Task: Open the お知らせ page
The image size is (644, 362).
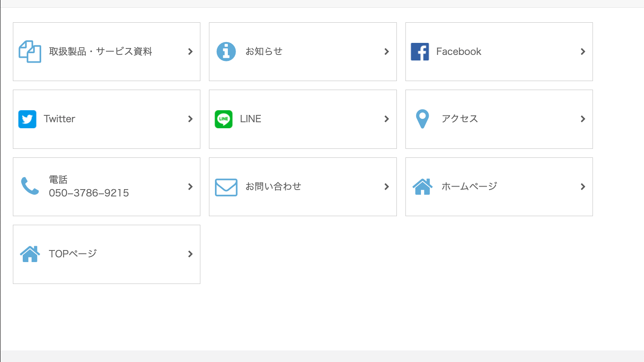Action: pyautogui.click(x=302, y=51)
